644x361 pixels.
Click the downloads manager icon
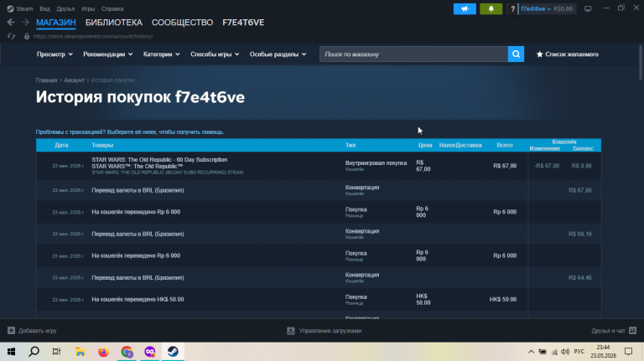click(291, 331)
